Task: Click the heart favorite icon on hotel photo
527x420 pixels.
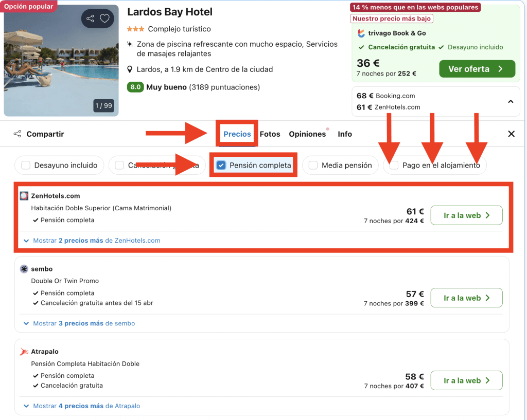Action: 104,19
